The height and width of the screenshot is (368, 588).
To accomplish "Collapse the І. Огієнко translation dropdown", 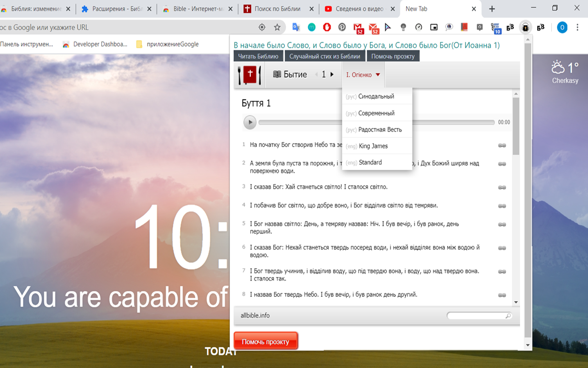I will (363, 75).
